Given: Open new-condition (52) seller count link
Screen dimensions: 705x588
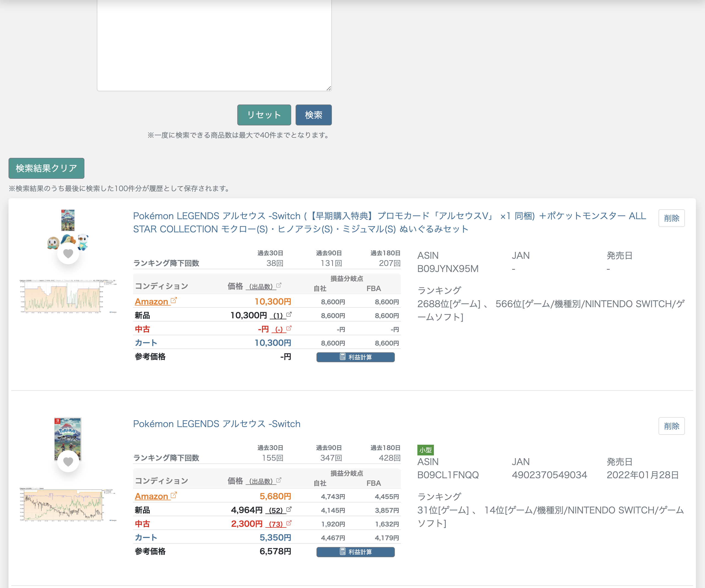Looking at the screenshot, I should click(276, 510).
